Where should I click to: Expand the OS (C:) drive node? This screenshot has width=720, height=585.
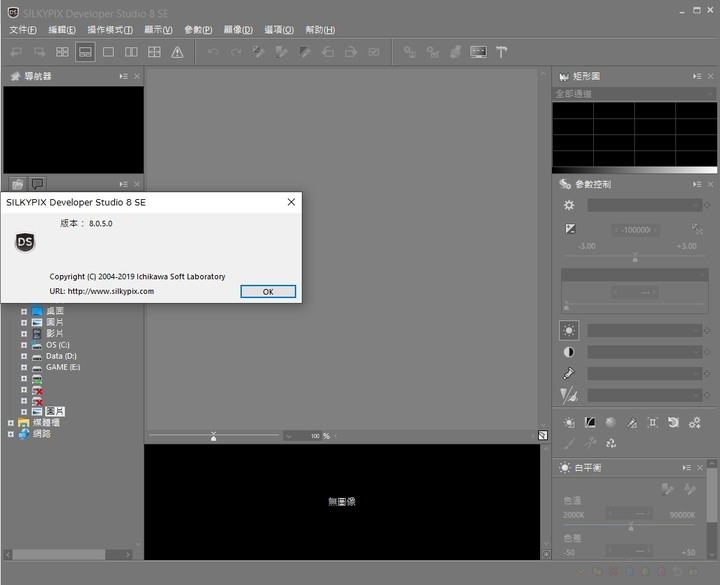[x=24, y=345]
